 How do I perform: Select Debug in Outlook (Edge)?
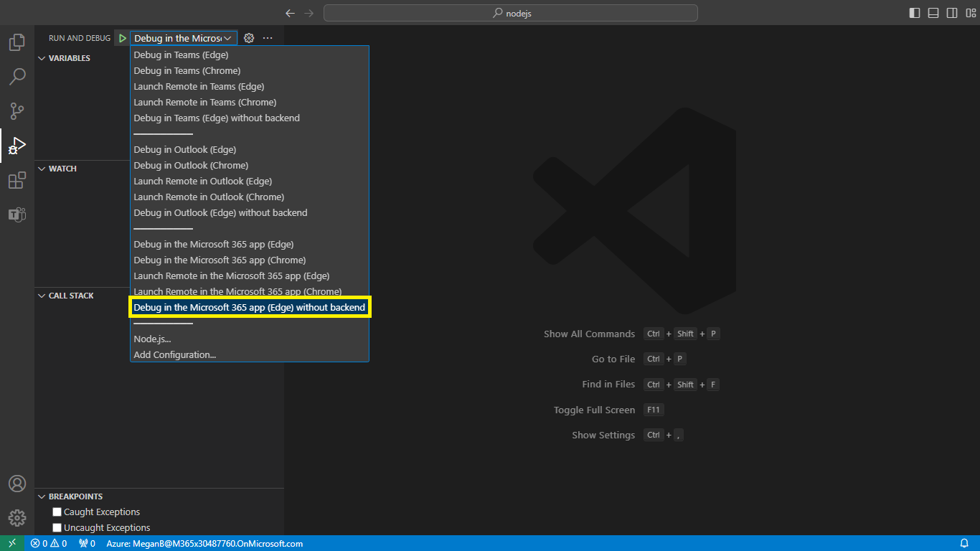pyautogui.click(x=250, y=149)
